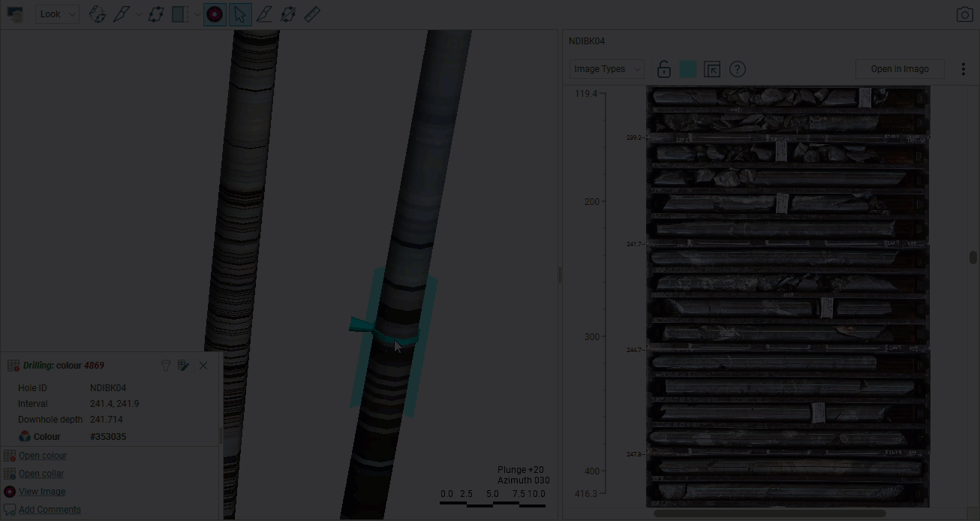
Task: Click the panel splitter handle between scene and images
Action: (560, 276)
